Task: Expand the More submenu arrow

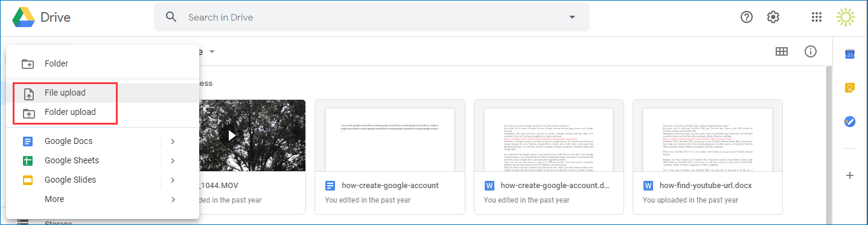Action: pos(173,200)
